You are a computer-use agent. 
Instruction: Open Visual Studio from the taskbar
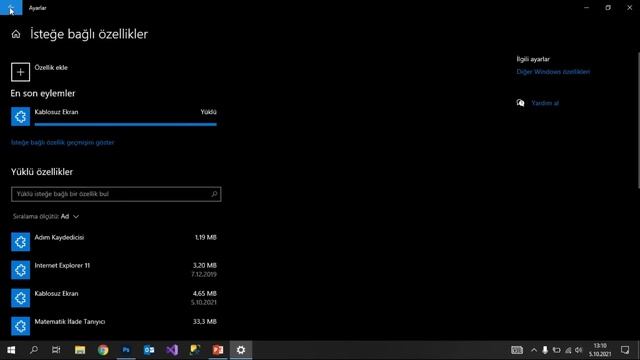(172, 350)
